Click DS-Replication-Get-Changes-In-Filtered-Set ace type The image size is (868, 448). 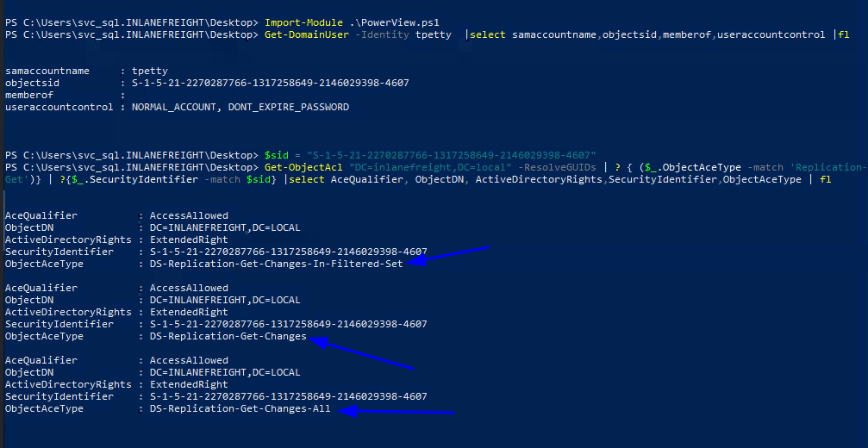(276, 264)
